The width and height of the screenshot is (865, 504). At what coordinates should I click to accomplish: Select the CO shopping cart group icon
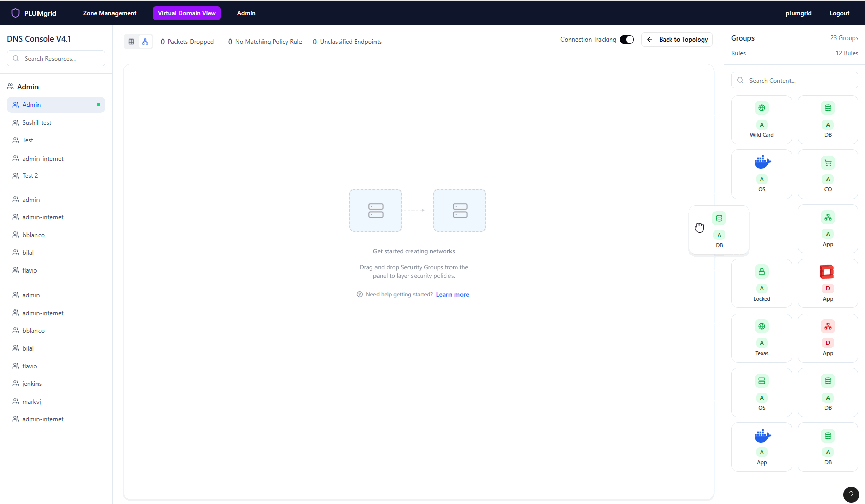coord(828,163)
